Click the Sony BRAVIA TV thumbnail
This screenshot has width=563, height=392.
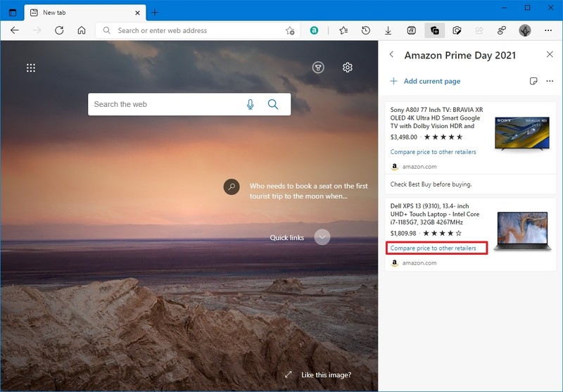tap(522, 133)
